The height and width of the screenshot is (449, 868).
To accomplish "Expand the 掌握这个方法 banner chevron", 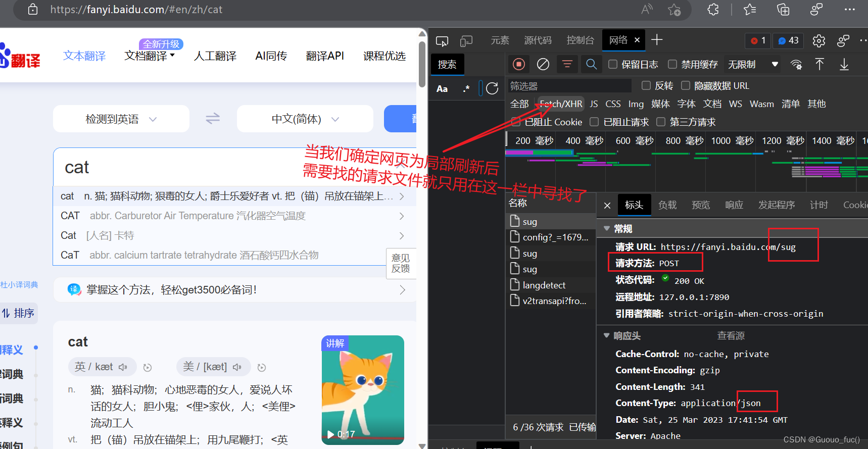I will click(x=402, y=290).
